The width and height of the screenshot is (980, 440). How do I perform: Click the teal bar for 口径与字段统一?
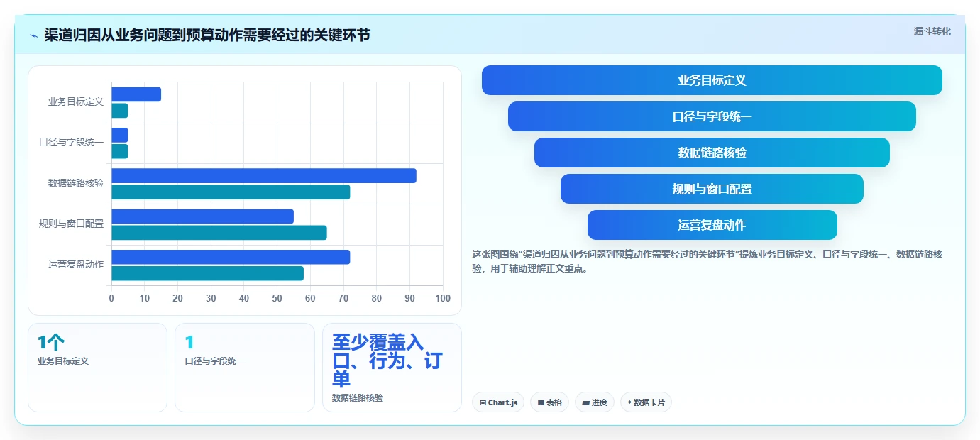[x=120, y=151]
